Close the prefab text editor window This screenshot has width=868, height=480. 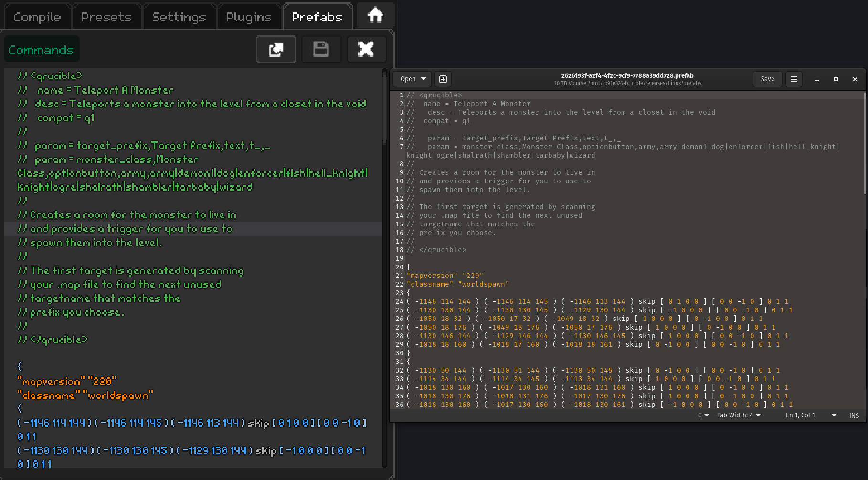click(x=855, y=79)
